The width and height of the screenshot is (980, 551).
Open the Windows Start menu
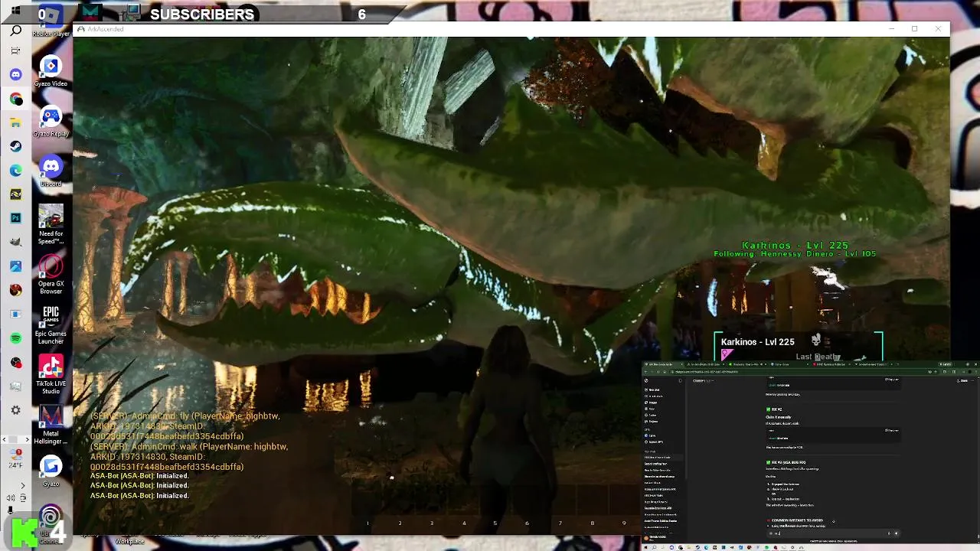[x=15, y=10]
